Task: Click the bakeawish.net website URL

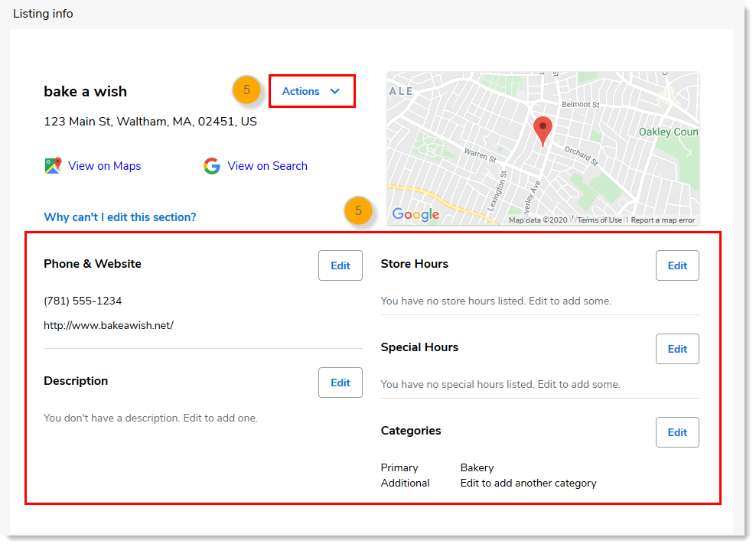Action: 109,325
